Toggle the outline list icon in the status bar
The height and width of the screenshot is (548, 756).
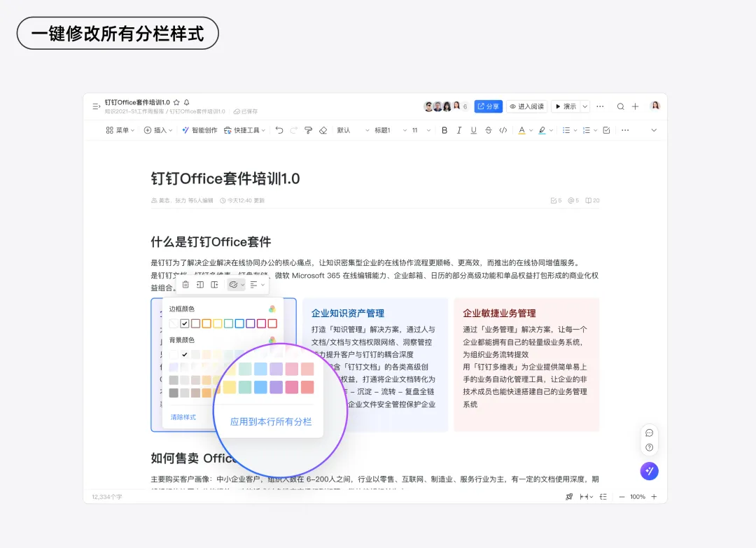click(603, 497)
